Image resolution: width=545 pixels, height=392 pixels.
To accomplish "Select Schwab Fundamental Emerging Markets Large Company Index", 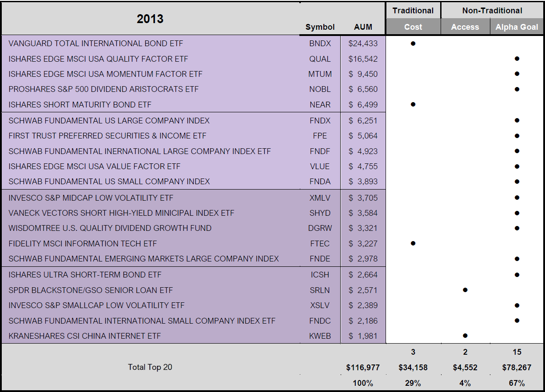I will pyautogui.click(x=144, y=258).
